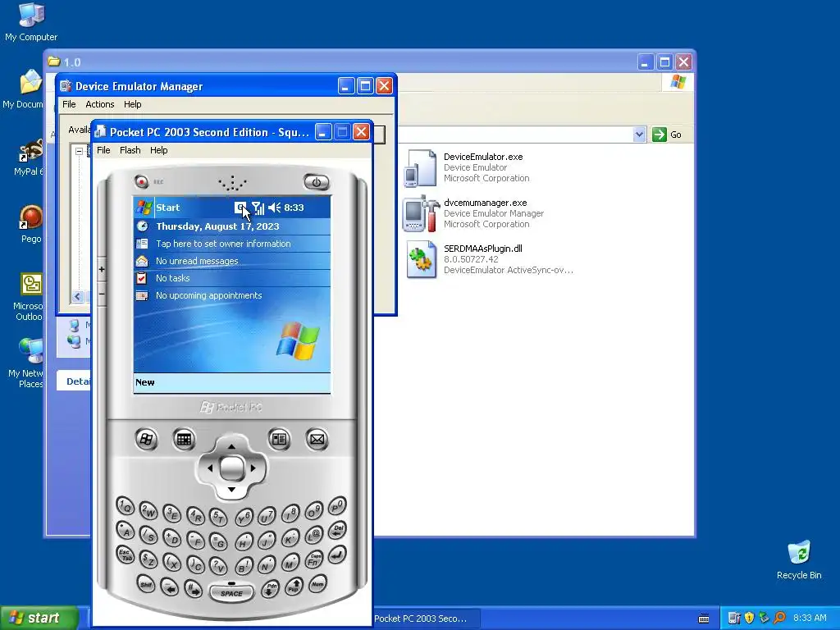Push the Pup page-up key on keyboard
The width and height of the screenshot is (840, 630).
(x=294, y=587)
